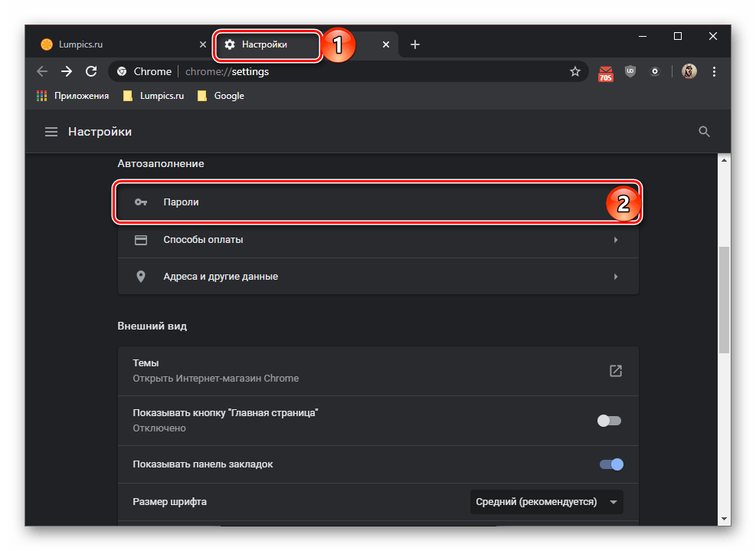Viewport: 756px width, 551px height.
Task: Open Chrome Web Store external link icon
Action: point(616,371)
